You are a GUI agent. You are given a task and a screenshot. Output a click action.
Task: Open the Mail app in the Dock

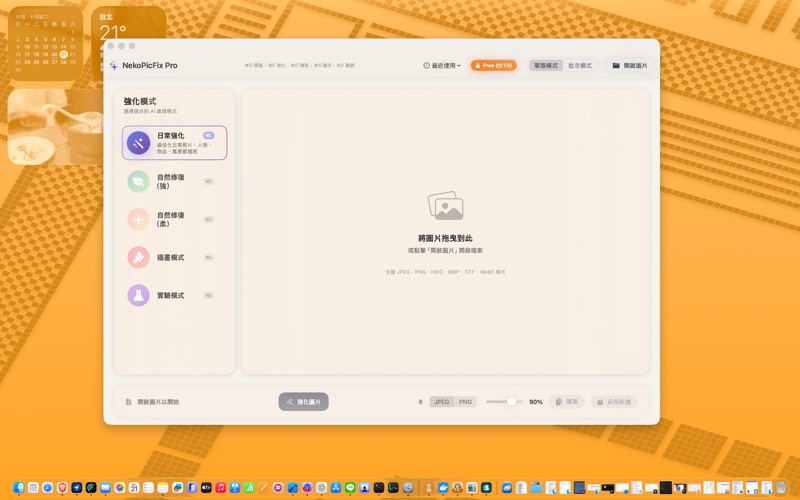click(105, 487)
